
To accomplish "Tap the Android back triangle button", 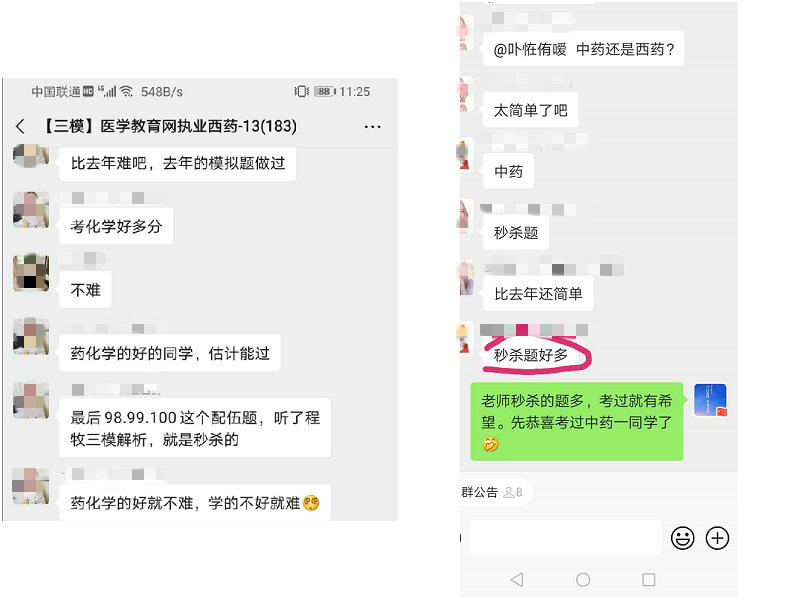I will pos(517,580).
